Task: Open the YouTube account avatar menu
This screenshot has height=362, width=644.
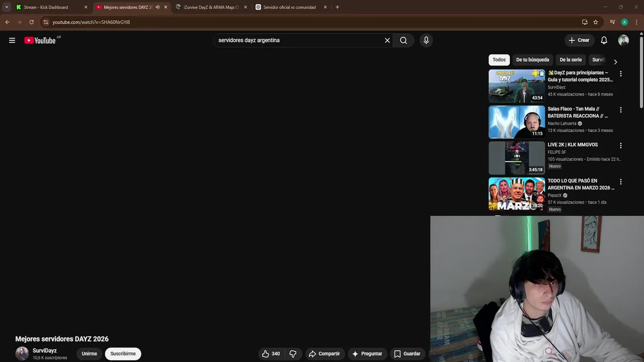Action: coord(623,40)
